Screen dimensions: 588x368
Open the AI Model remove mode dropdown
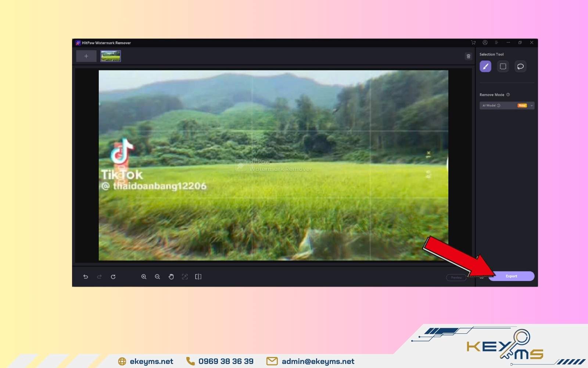[x=507, y=106]
